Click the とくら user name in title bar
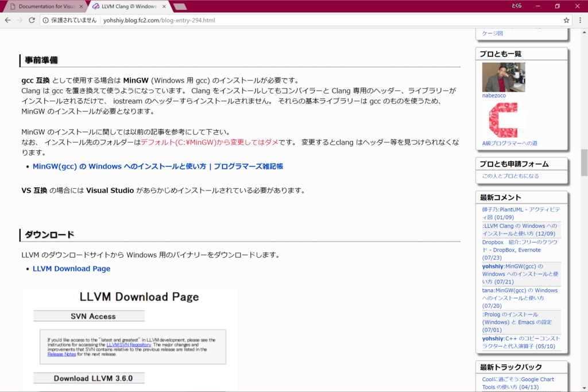This screenshot has height=392, width=588. [x=516, y=6]
